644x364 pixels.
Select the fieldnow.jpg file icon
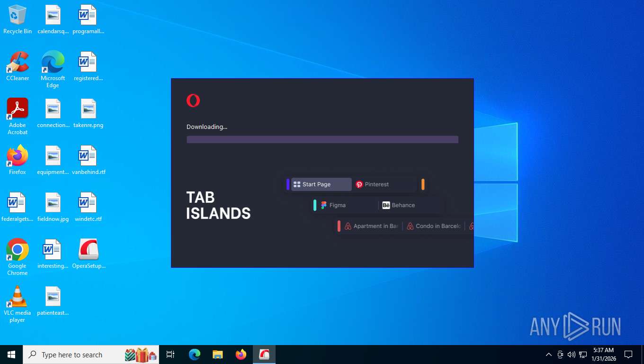[x=53, y=207]
